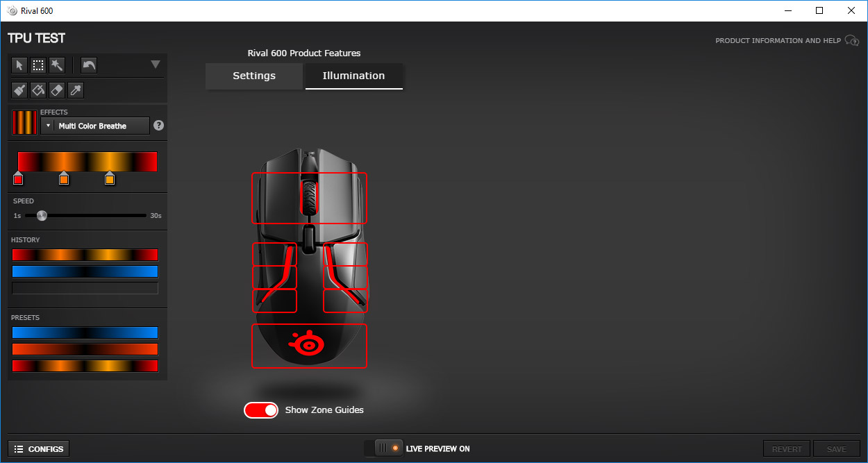Apply the blue gradient preset

[x=85, y=332]
